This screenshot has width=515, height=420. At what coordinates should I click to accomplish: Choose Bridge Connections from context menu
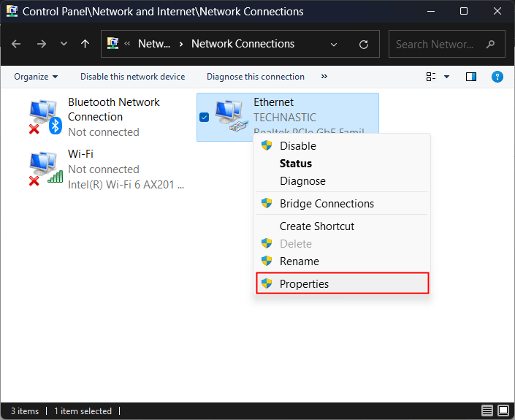342,204
